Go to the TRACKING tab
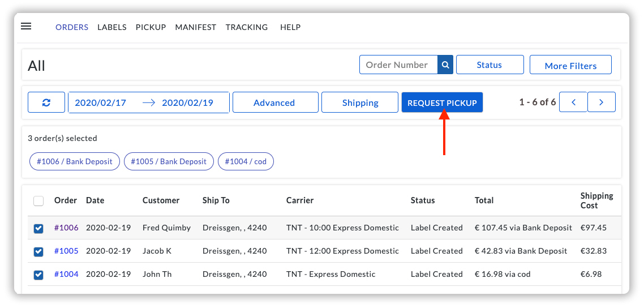 [246, 27]
